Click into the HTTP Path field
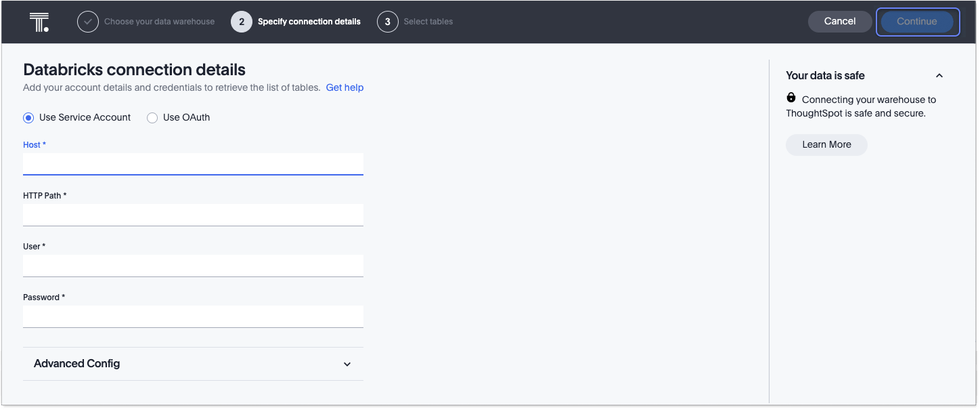This screenshot has height=414, width=980. [193, 215]
